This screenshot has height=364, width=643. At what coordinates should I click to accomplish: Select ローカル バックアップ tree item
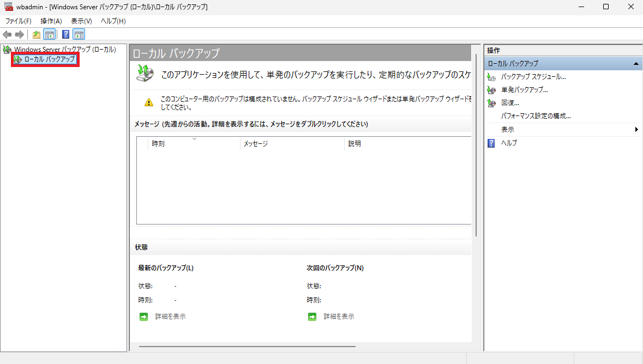coord(50,59)
